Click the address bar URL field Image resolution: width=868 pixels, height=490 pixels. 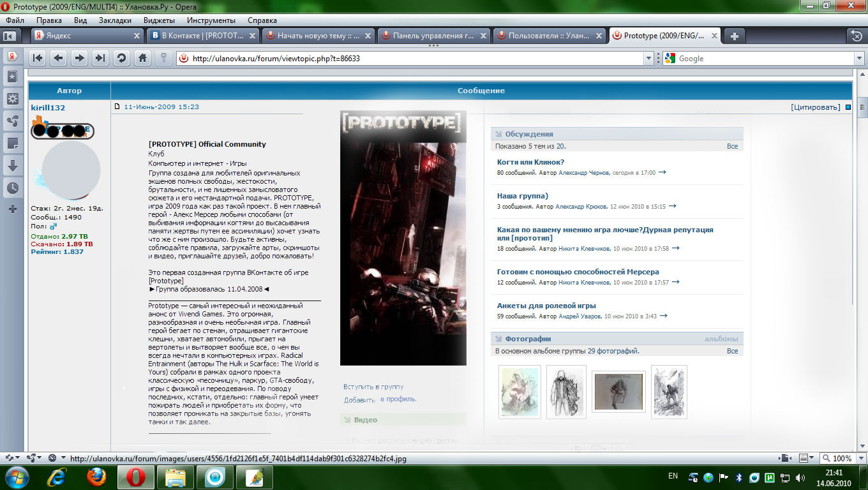tap(415, 58)
